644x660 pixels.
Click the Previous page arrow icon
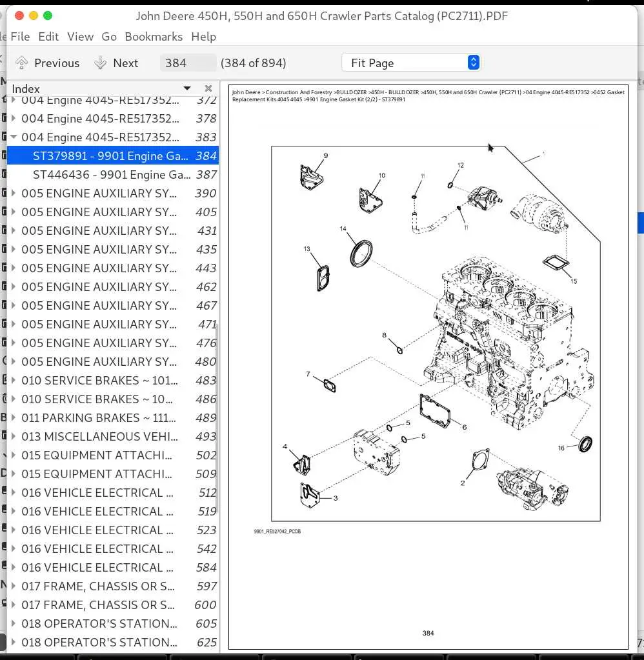click(21, 63)
